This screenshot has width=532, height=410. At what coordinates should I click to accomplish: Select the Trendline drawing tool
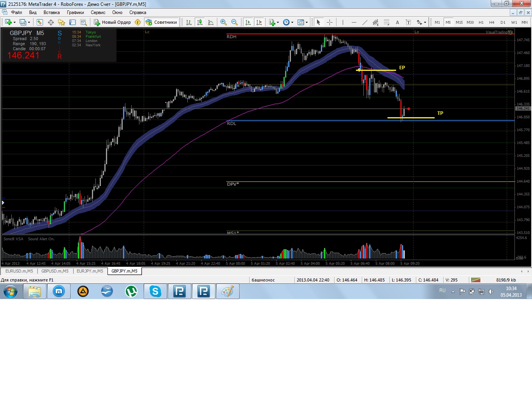pyautogui.click(x=365, y=22)
